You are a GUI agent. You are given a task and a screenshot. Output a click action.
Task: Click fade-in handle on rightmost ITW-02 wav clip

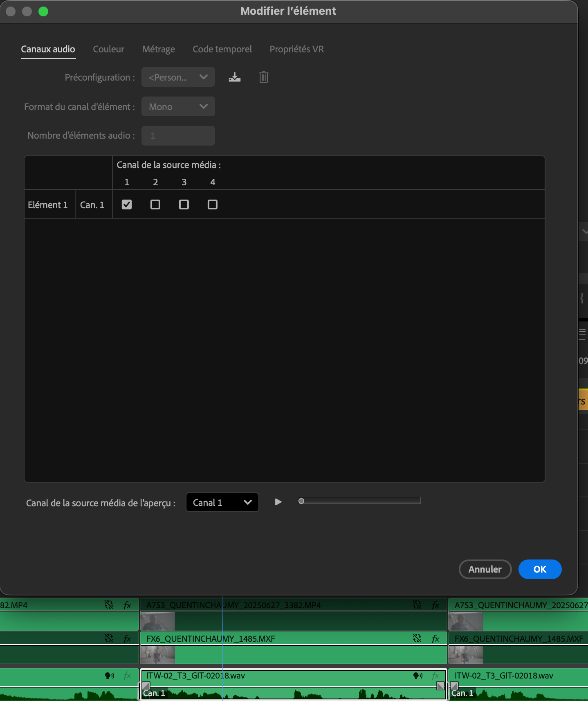454,686
